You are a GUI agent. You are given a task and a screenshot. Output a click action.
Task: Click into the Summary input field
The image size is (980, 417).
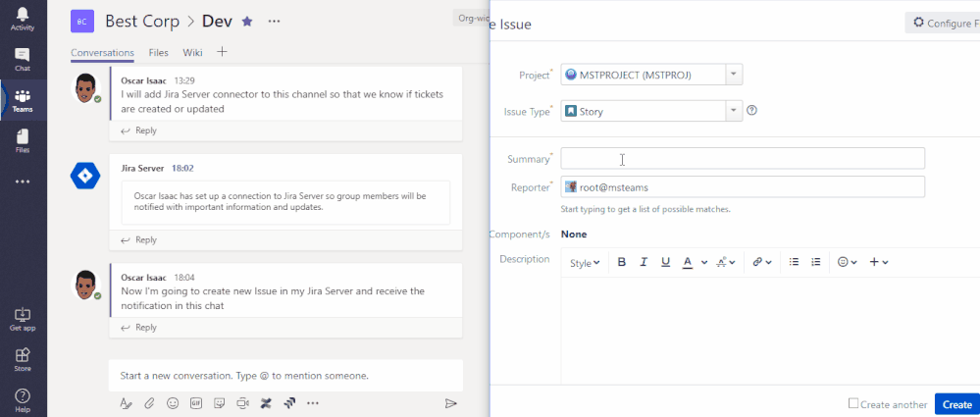[743, 158]
